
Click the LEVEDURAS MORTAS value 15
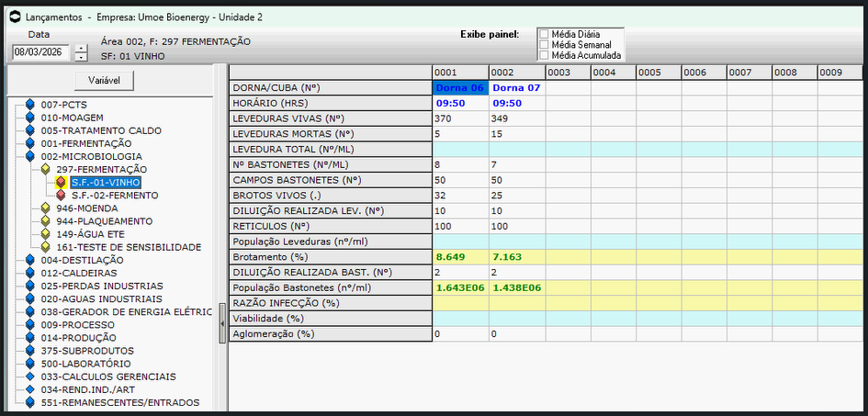tap(517, 134)
